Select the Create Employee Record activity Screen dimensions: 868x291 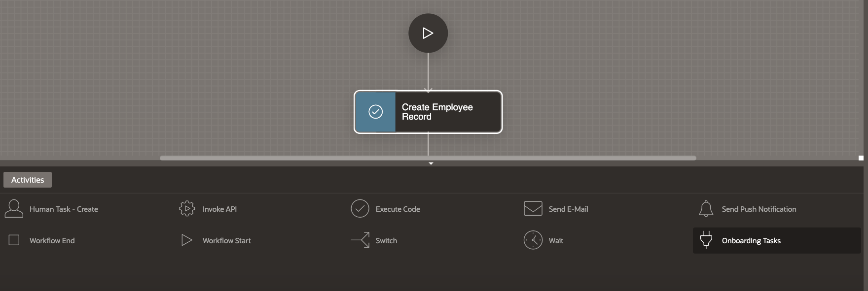[428, 112]
